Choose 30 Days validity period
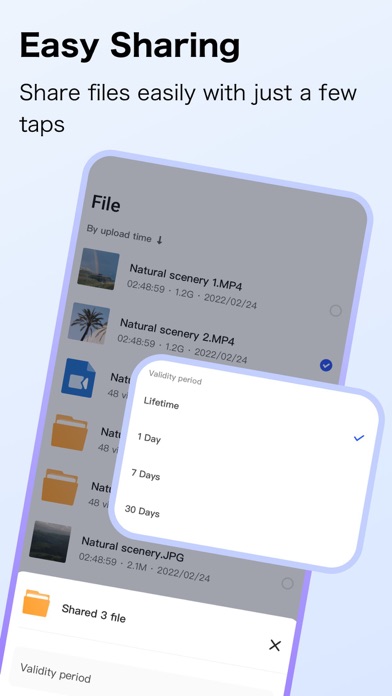Image resolution: width=392 pixels, height=696 pixels. tap(142, 511)
